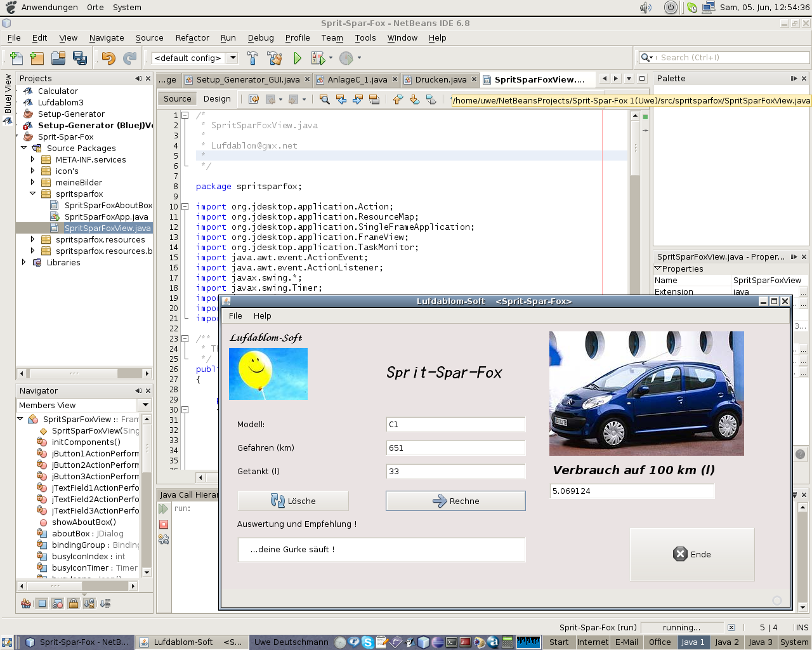Open Debug Project dropdown arrow
Image resolution: width=812 pixels, height=650 pixels.
point(331,58)
